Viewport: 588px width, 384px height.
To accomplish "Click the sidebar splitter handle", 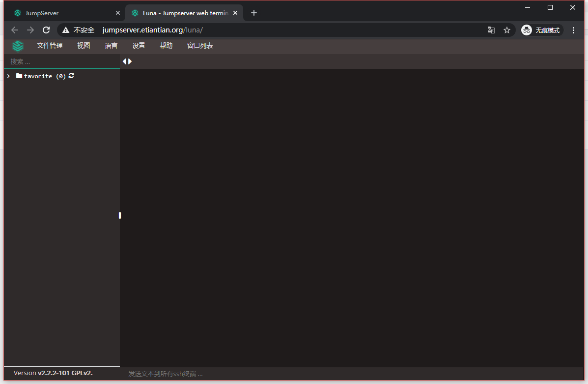I will tap(120, 215).
